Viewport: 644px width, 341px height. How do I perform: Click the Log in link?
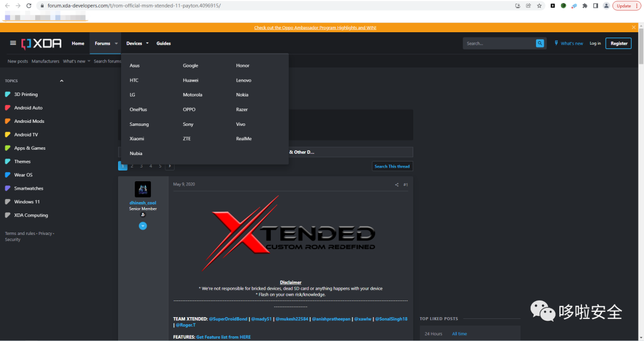(595, 44)
